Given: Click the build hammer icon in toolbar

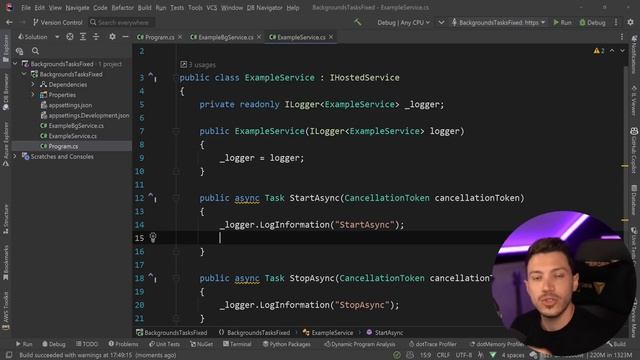Looking at the screenshot, I should click(358, 22).
